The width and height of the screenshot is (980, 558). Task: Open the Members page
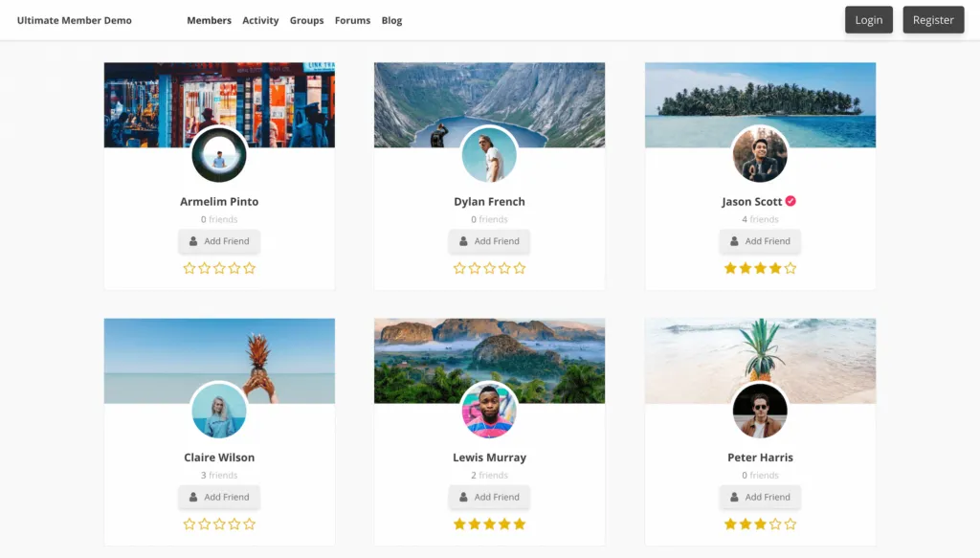209,20
